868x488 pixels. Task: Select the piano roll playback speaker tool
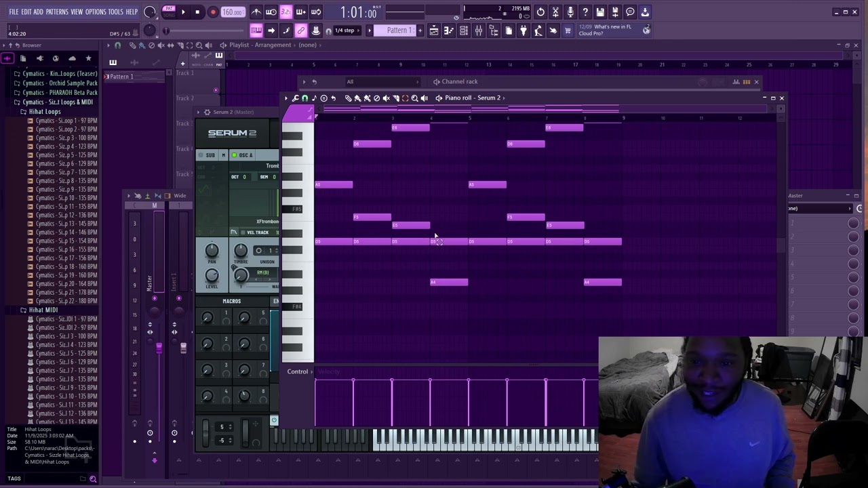[x=424, y=98]
